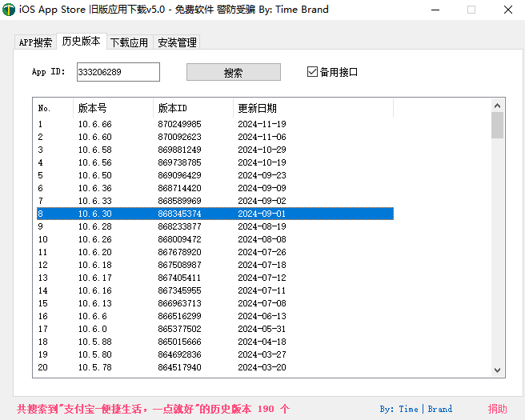Select row with version 10.6.58

click(x=215, y=150)
